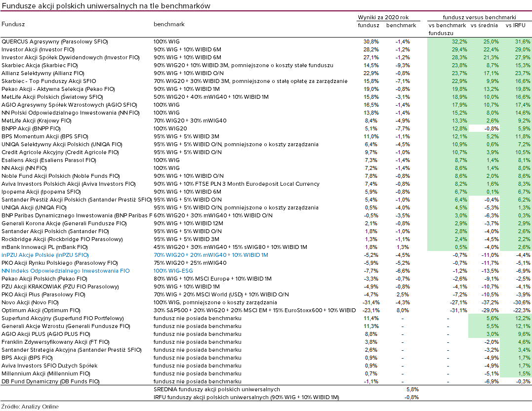The image size is (532, 411).
Task: Select Santander Prestiż Akcji Polskich row
Action: click(77, 200)
